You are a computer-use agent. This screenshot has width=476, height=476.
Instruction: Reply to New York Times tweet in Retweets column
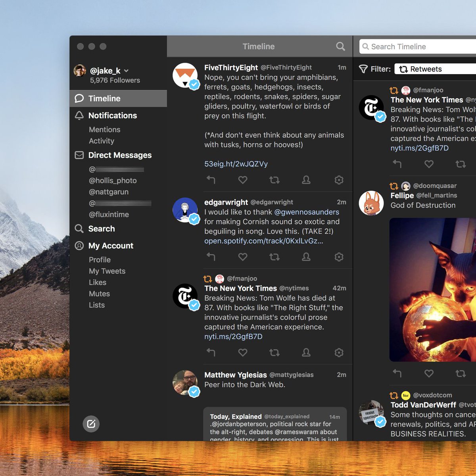[x=397, y=164]
